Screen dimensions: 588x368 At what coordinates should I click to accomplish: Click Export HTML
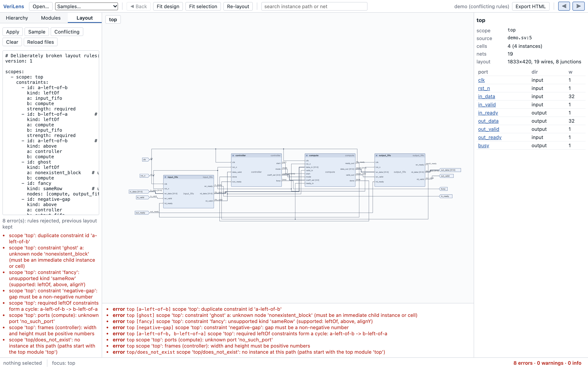click(x=531, y=6)
